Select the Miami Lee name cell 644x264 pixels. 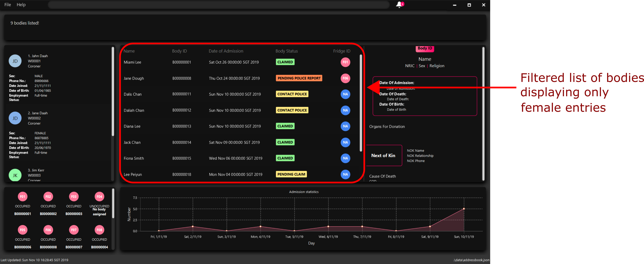tap(132, 62)
